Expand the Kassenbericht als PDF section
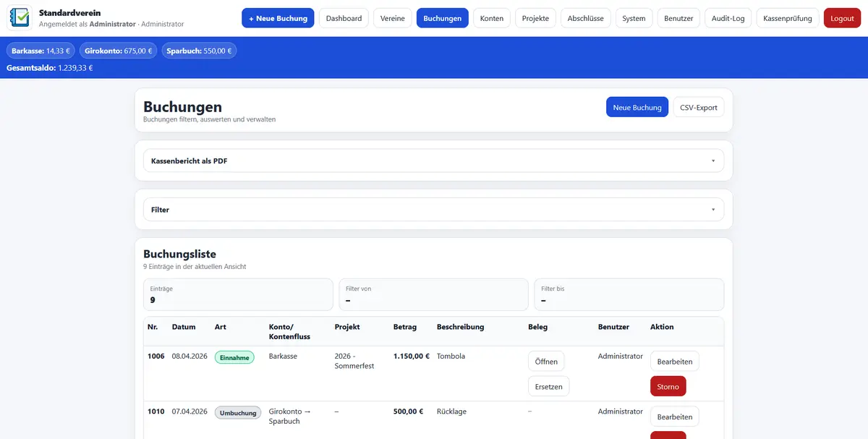 click(433, 161)
